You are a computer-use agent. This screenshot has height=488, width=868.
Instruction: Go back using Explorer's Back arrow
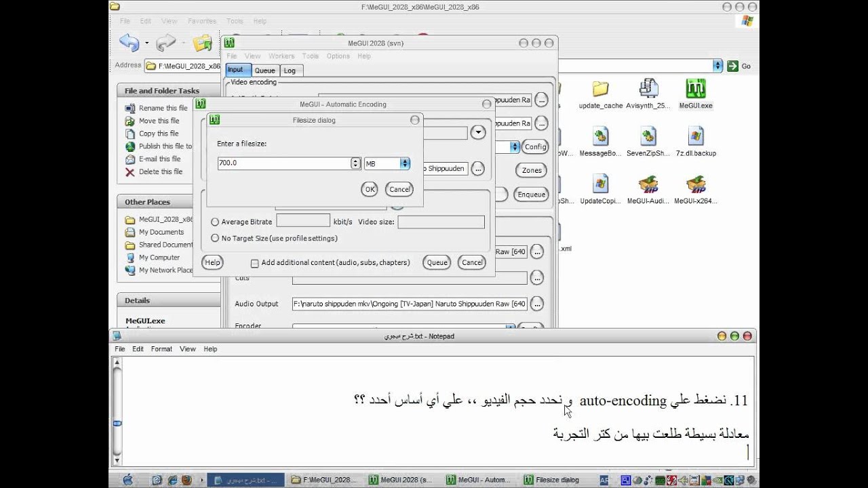coord(129,43)
